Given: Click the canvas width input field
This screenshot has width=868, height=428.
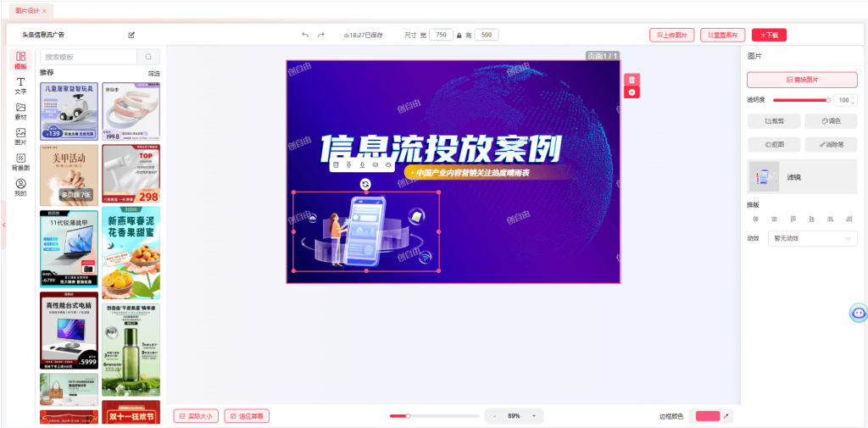Looking at the screenshot, I should 441,35.
